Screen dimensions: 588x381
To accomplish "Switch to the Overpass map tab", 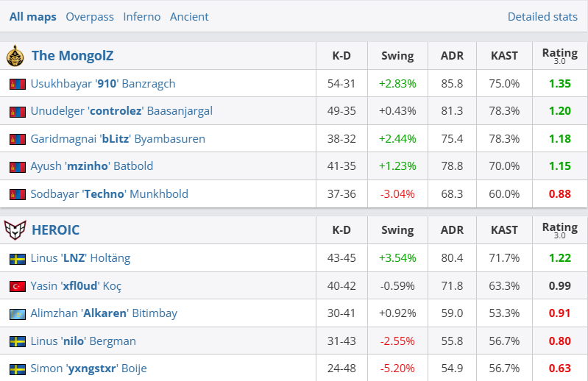I will point(90,16).
